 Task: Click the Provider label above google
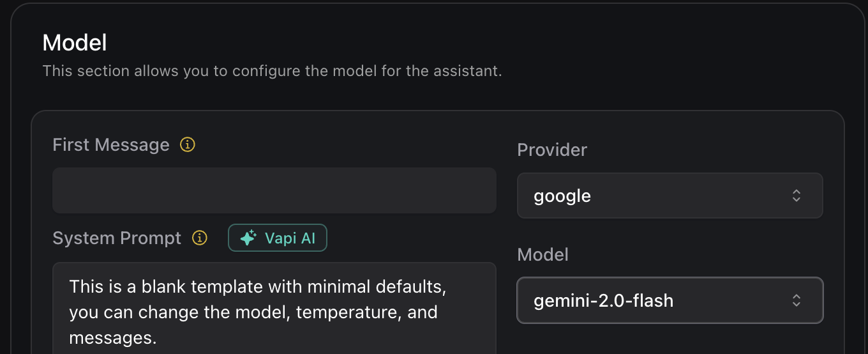click(552, 150)
